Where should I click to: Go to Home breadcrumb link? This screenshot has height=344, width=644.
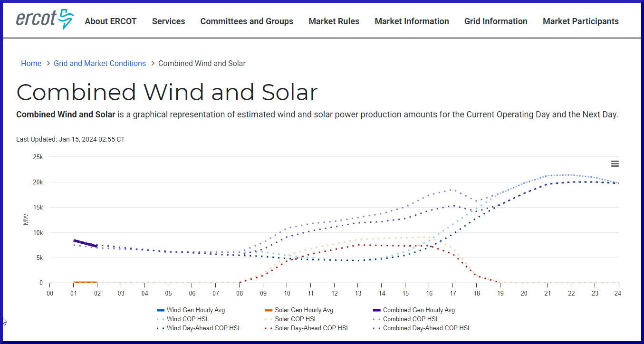pos(31,64)
